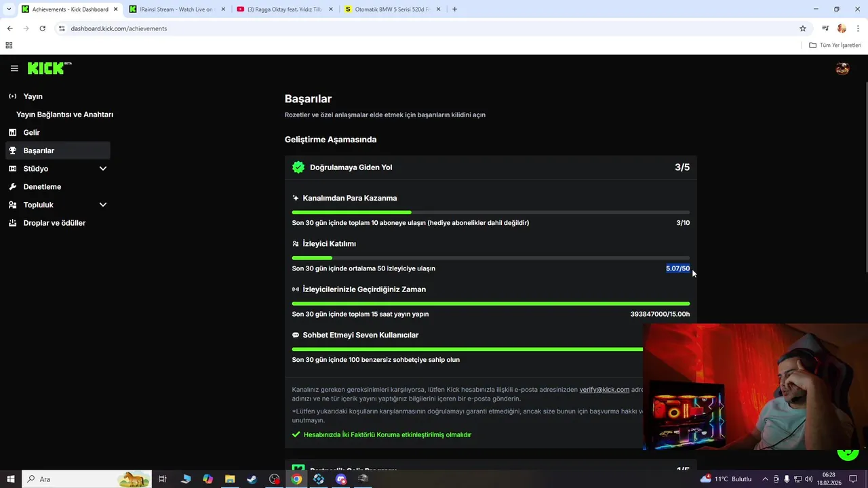The width and height of the screenshot is (868, 488).
Task: Open File Explorer from the taskbar
Action: click(x=230, y=479)
